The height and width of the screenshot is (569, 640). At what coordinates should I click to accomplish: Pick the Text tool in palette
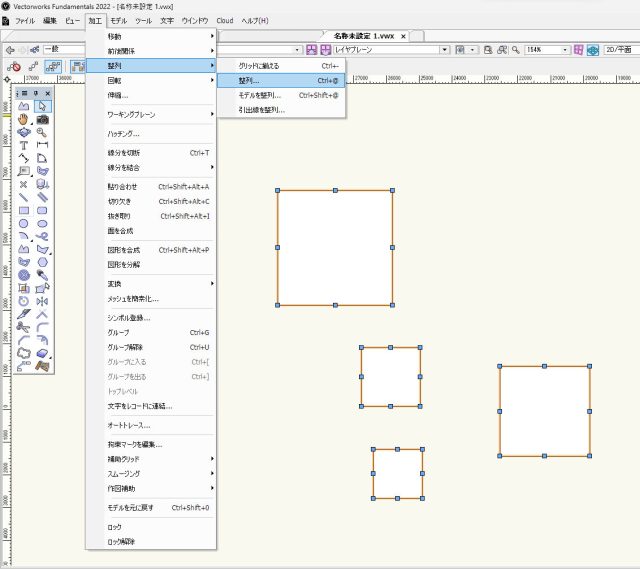(24, 145)
